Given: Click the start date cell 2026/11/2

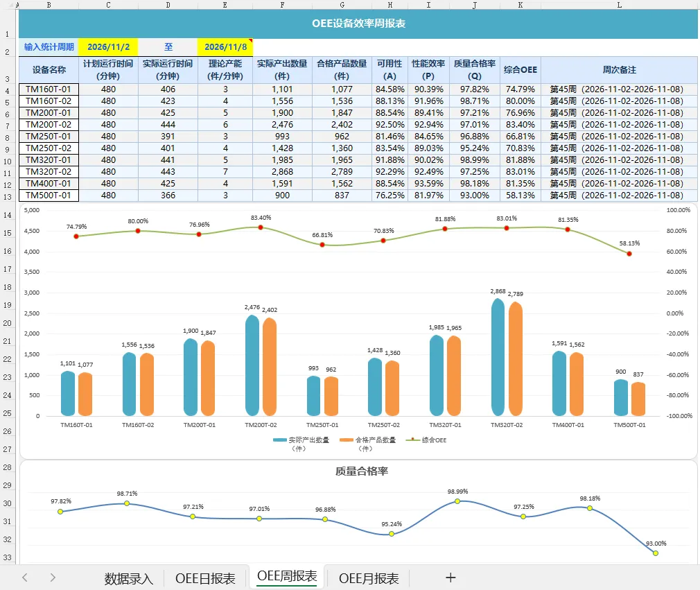Looking at the screenshot, I should tap(109, 47).
